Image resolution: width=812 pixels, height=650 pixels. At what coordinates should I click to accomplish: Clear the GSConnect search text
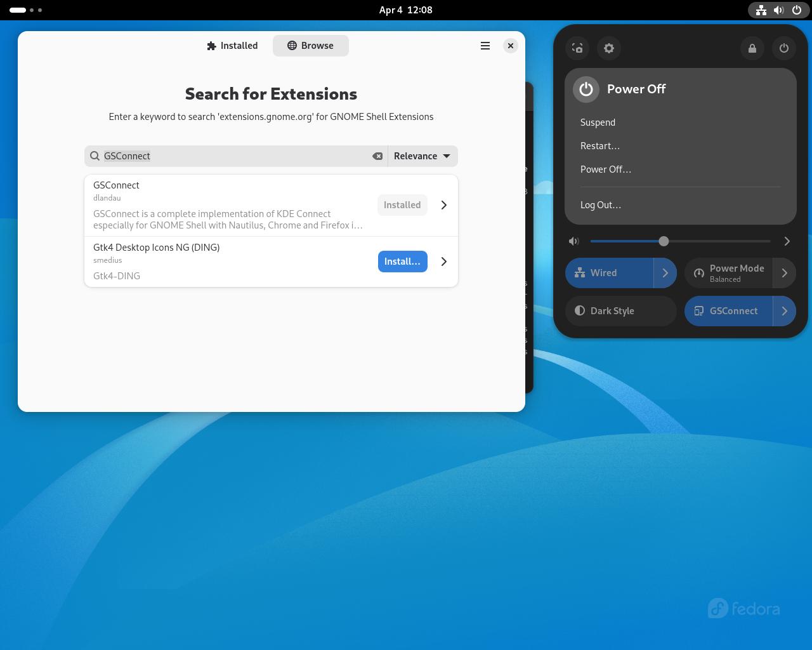(377, 156)
